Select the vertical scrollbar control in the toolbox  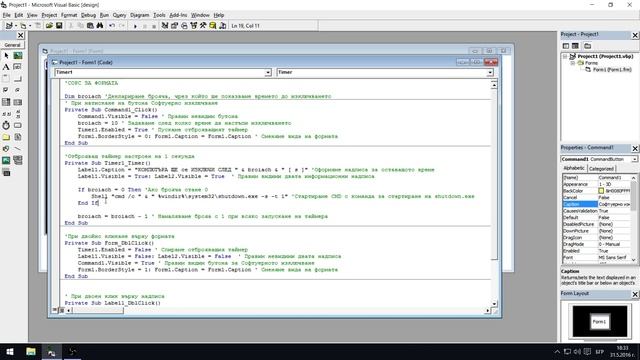18,114
